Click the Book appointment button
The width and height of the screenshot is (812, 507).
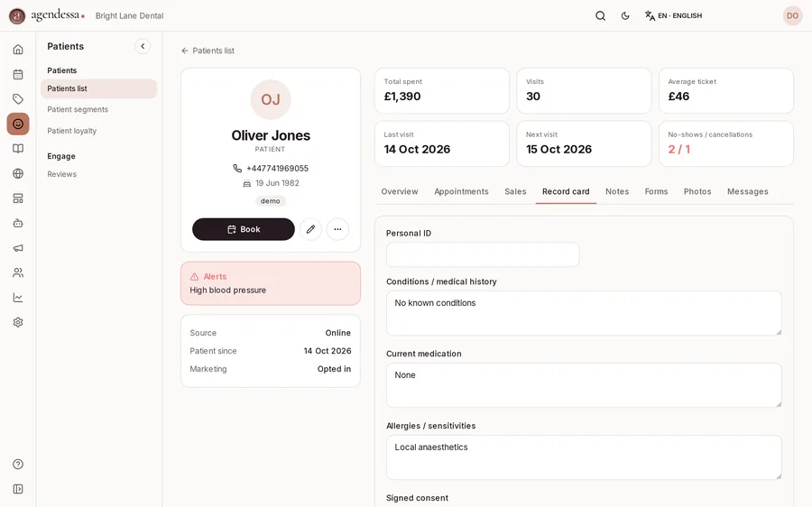tap(244, 229)
